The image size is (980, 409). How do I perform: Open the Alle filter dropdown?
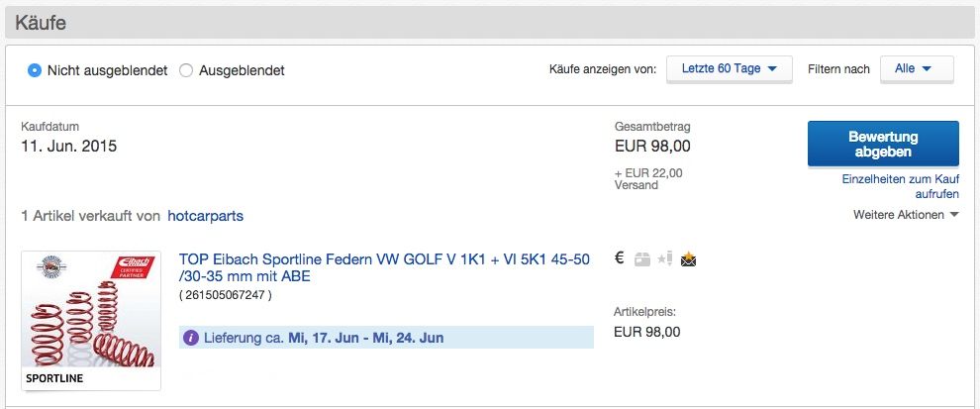(x=917, y=68)
